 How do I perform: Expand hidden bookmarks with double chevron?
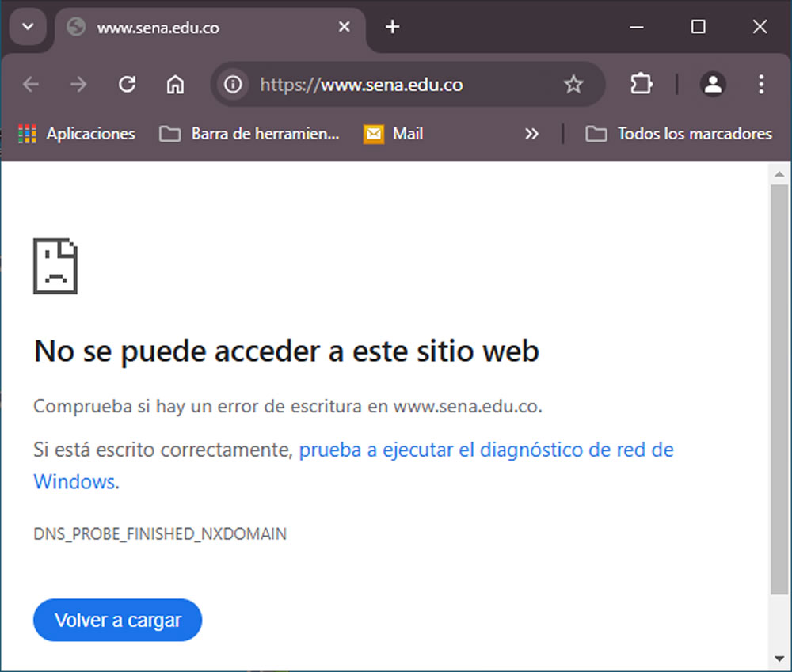click(531, 134)
